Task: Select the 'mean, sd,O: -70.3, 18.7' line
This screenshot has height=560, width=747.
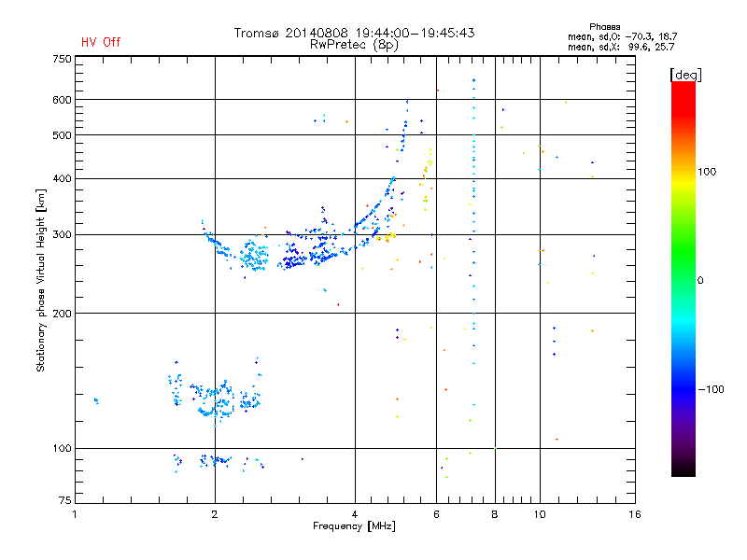Action: pos(622,36)
